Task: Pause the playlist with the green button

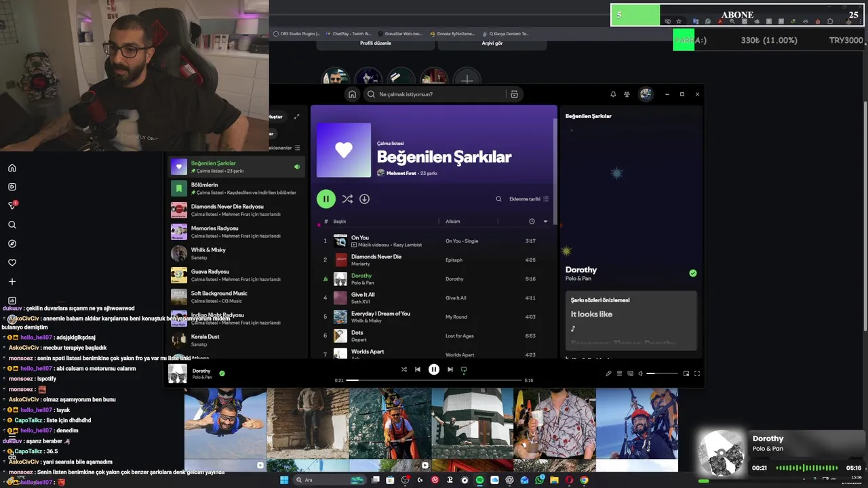Action: click(x=326, y=199)
